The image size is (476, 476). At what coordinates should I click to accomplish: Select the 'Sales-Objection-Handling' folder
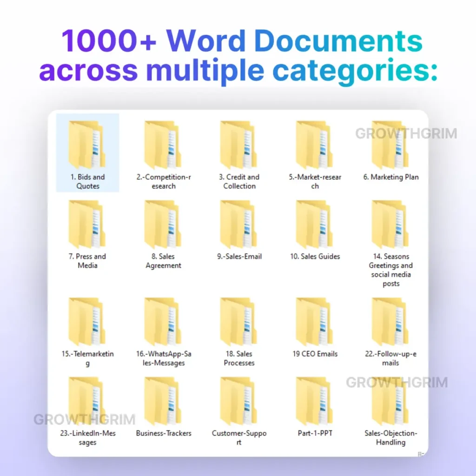390,402
